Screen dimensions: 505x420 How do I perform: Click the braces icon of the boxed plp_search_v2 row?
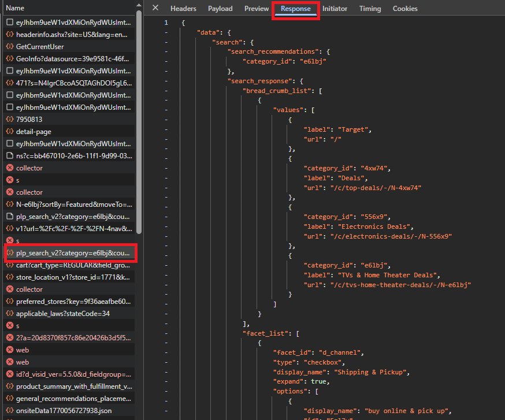[x=10, y=253]
